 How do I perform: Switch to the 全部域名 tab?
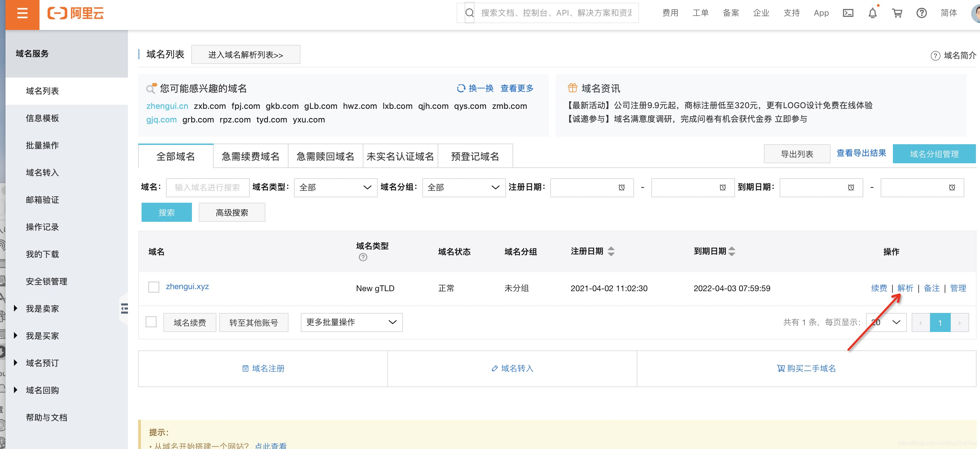[176, 156]
